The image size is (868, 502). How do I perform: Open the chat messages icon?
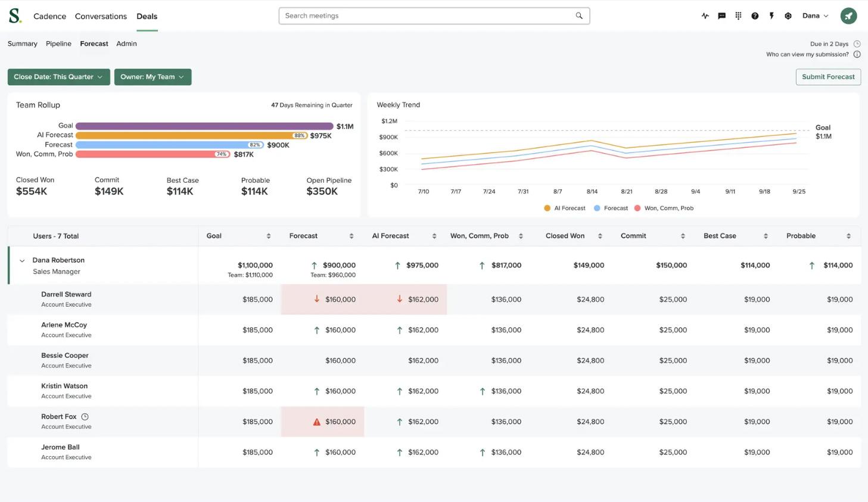722,16
